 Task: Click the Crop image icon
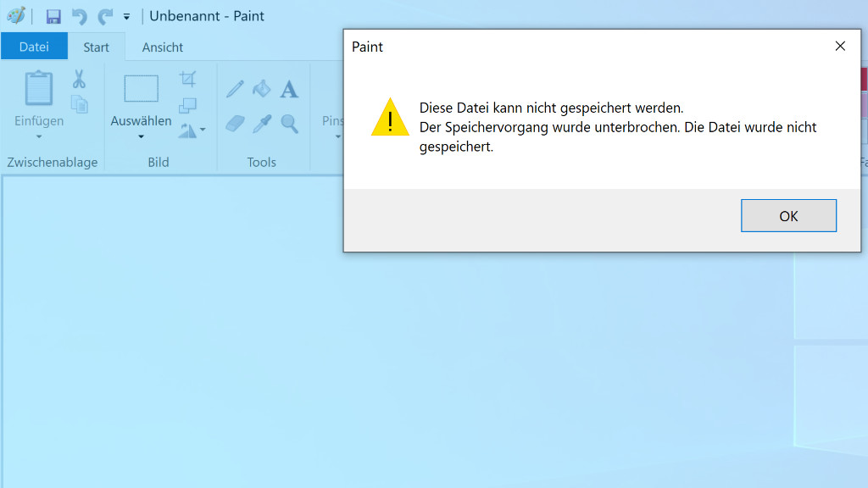[x=187, y=79]
